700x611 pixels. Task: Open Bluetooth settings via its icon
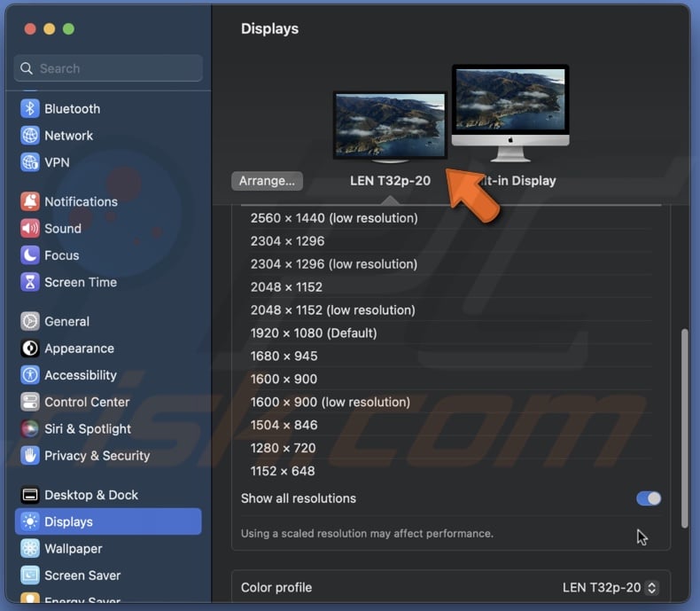(30, 108)
